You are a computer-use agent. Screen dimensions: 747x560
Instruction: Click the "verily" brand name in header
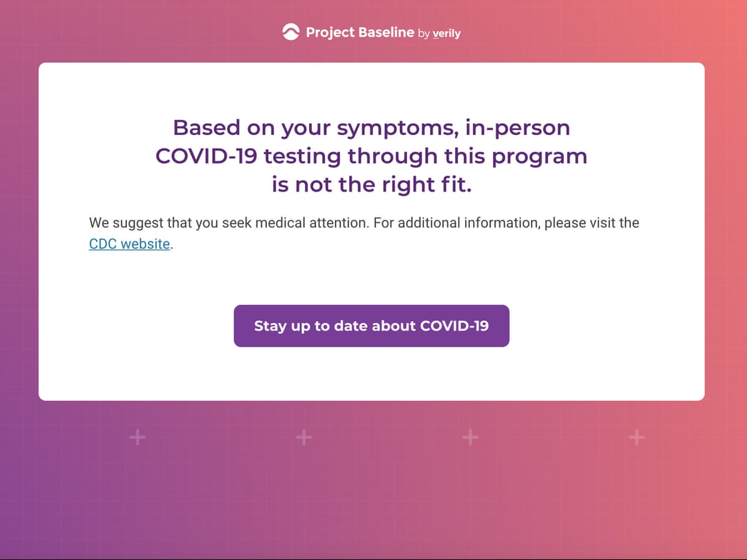(446, 34)
